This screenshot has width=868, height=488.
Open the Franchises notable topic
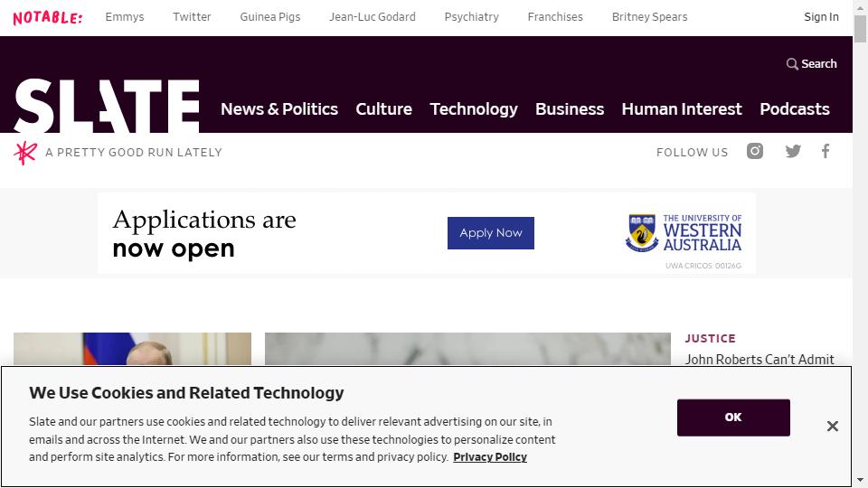click(x=555, y=17)
